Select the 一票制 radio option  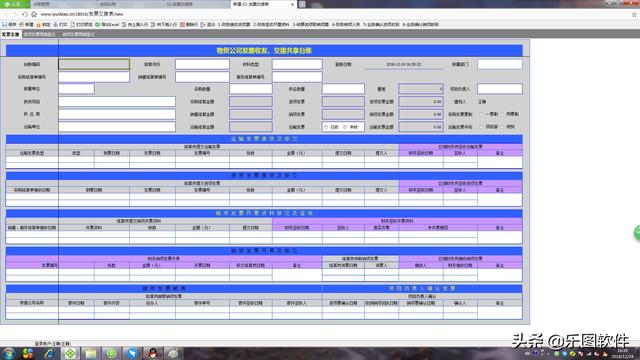(482, 114)
